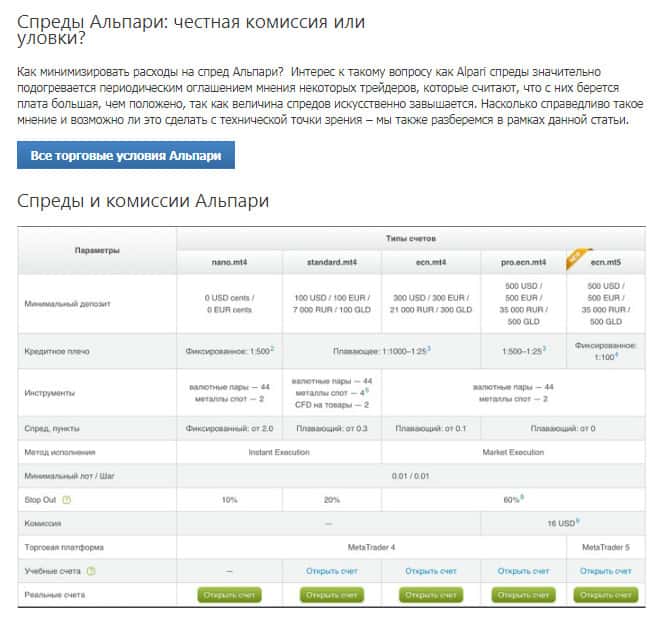Screen dimensions: 666x620
Task: Click the 'CFD на товары — 2' instruments line
Action: (x=332, y=405)
